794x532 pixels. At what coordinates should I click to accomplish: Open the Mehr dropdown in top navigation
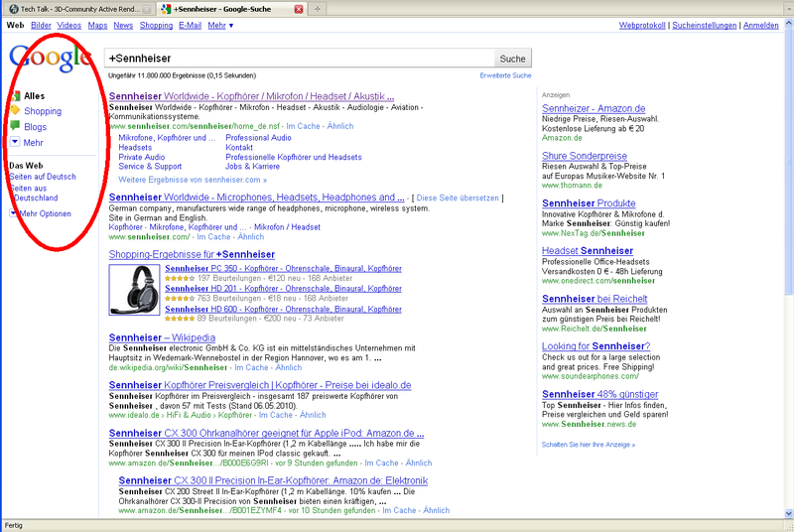pos(220,25)
